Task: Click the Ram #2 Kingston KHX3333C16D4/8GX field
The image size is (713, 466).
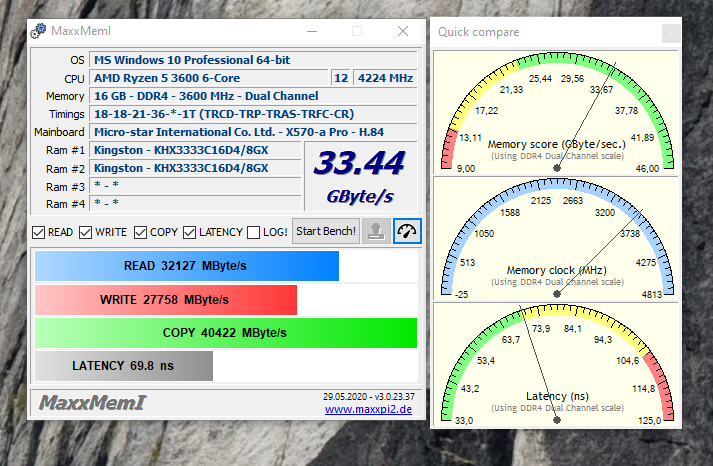Action: click(x=195, y=169)
